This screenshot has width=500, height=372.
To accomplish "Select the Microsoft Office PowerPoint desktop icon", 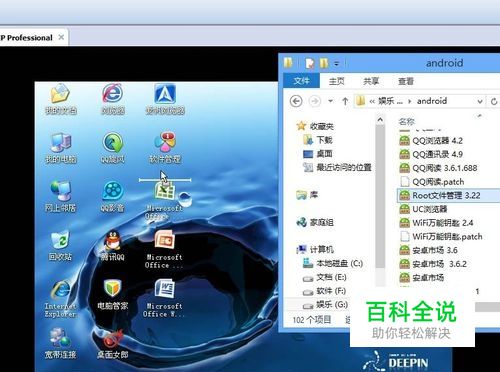I will point(164,249).
